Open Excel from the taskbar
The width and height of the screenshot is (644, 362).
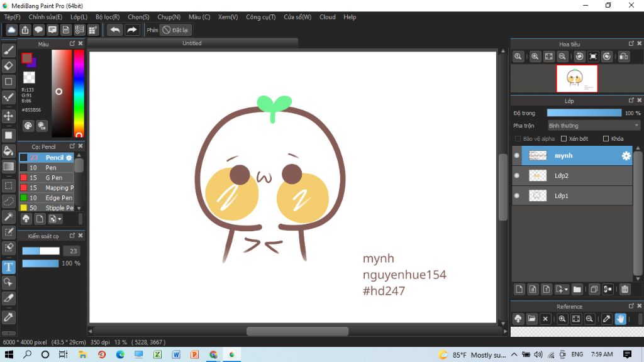pos(157,354)
